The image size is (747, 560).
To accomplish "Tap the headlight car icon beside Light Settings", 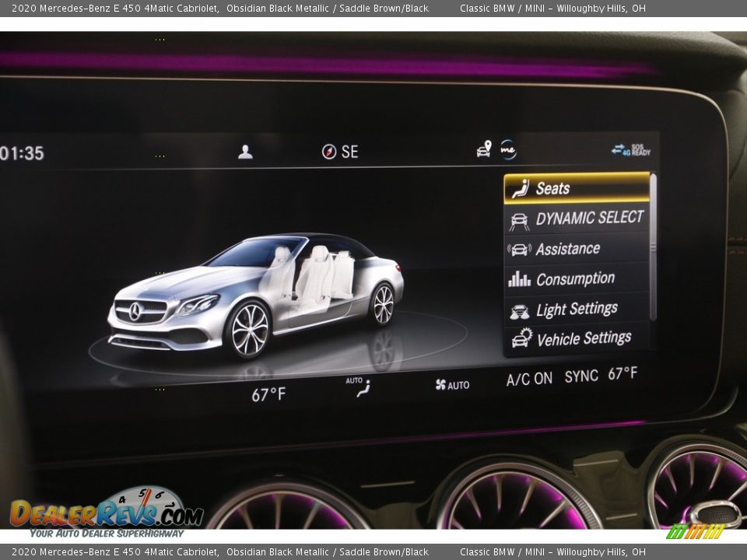I will [519, 312].
